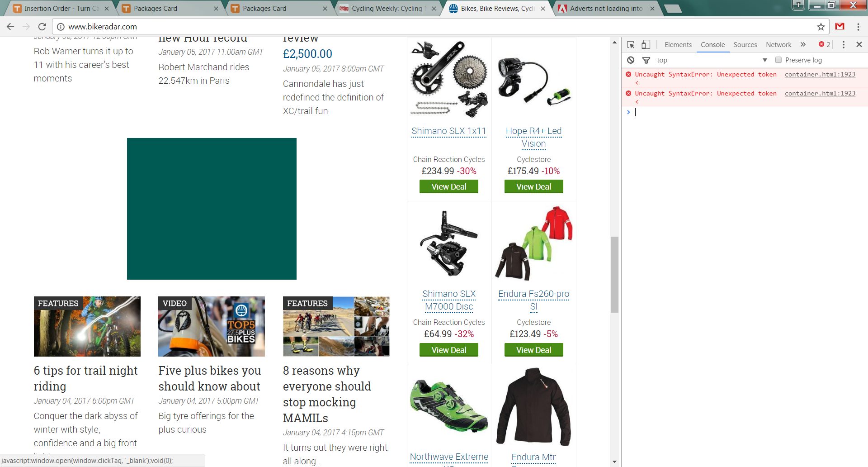The width and height of the screenshot is (868, 467).
Task: Open second container.html:1923 error source link
Action: (820, 93)
